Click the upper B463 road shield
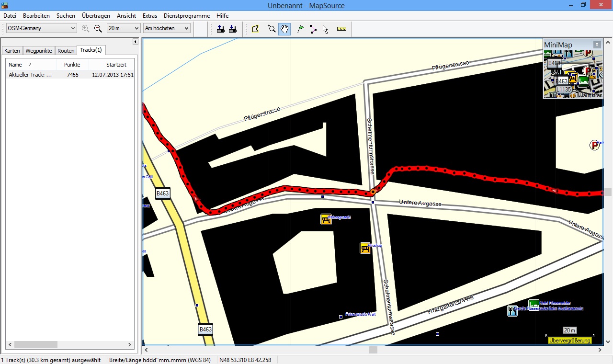Viewport: 613px width, 364px height. [163, 193]
